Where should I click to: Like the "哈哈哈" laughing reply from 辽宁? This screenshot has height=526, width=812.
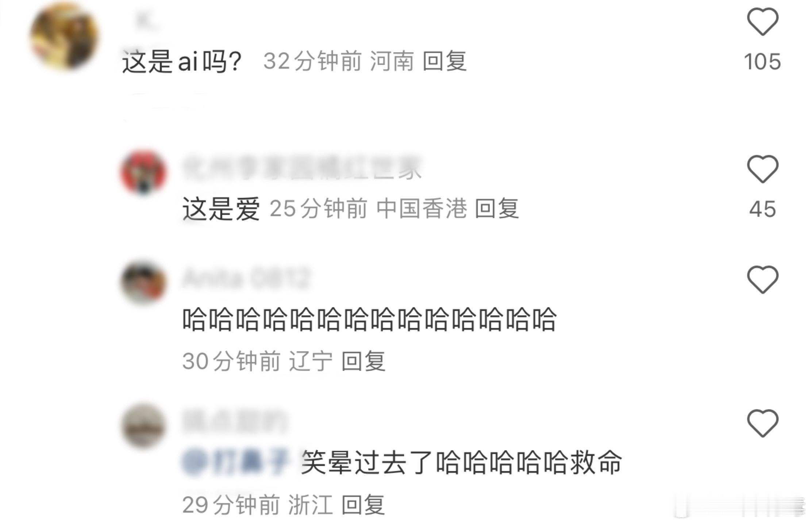(762, 279)
